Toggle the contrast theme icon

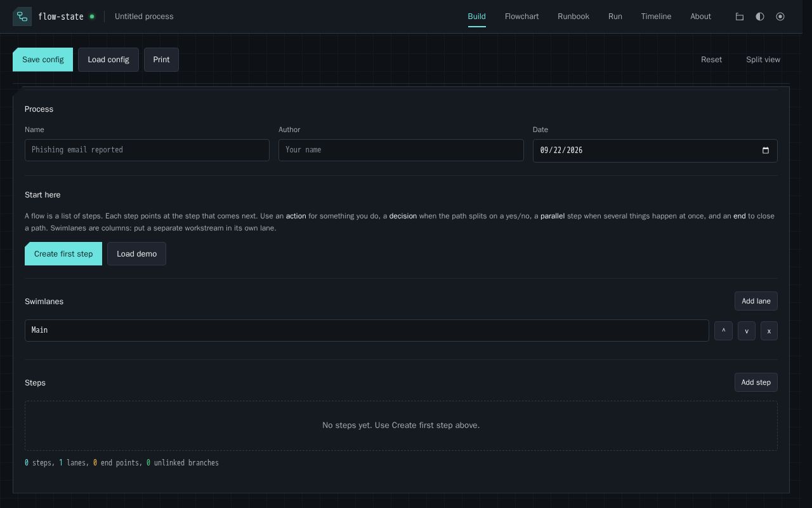tap(760, 17)
